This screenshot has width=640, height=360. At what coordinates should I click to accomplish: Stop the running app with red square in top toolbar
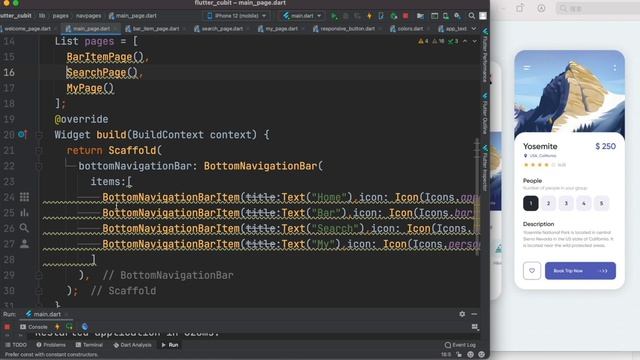click(x=405, y=16)
